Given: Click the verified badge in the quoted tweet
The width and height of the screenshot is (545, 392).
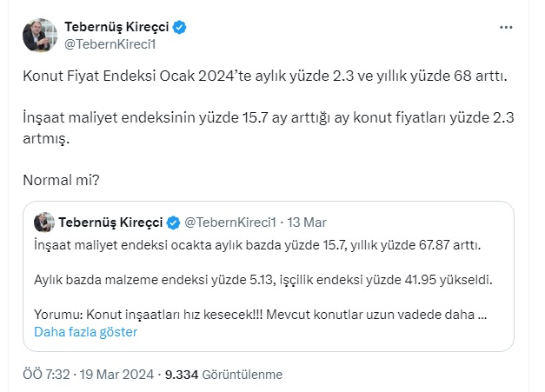Looking at the screenshot, I should coord(173,223).
